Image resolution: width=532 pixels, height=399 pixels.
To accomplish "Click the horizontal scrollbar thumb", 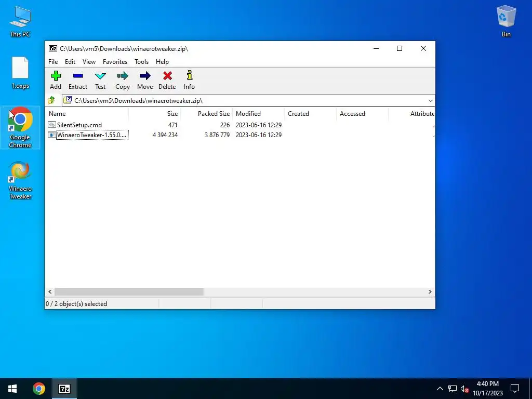I will tap(129, 292).
